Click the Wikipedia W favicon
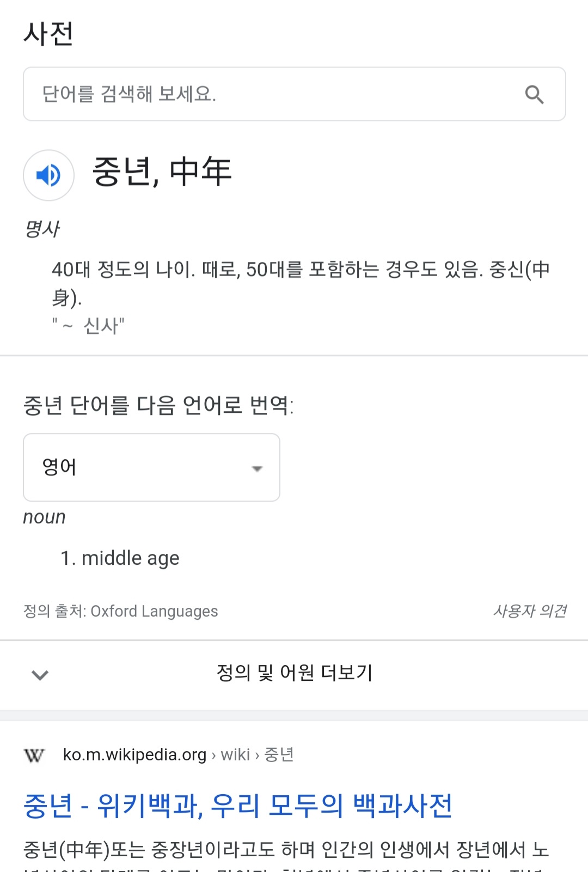588x872 pixels. pos(34,755)
